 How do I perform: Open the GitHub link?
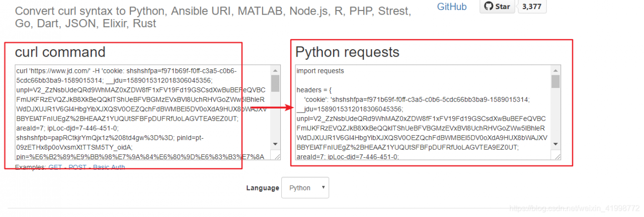451,7
